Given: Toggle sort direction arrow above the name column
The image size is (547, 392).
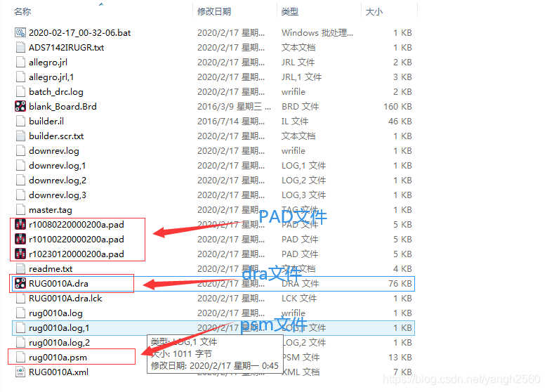Looking at the screenshot, I should pyautogui.click(x=101, y=4).
